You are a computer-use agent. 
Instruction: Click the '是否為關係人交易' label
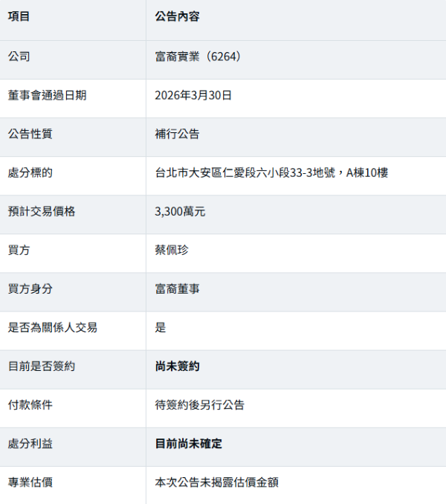pos(53,328)
